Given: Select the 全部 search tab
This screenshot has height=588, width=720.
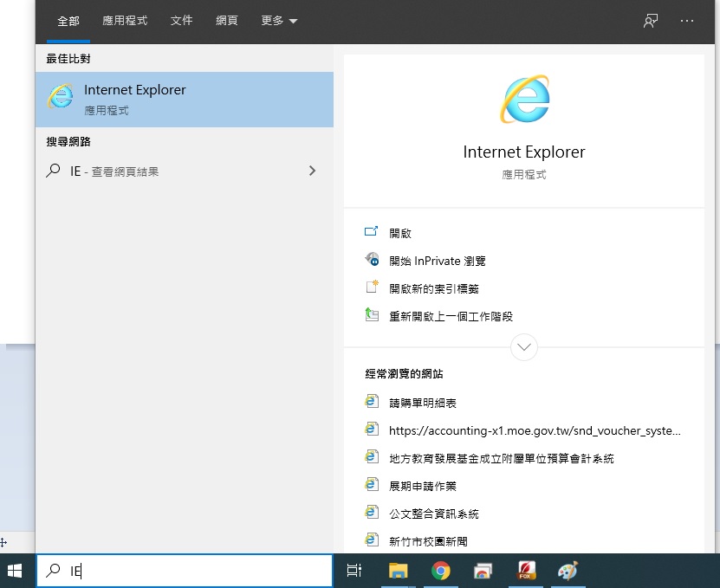Looking at the screenshot, I should point(68,21).
